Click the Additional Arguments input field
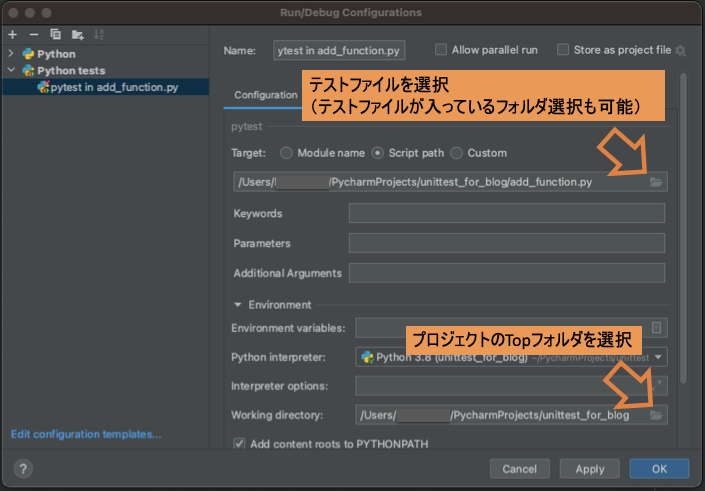This screenshot has height=491, width=705. click(507, 273)
